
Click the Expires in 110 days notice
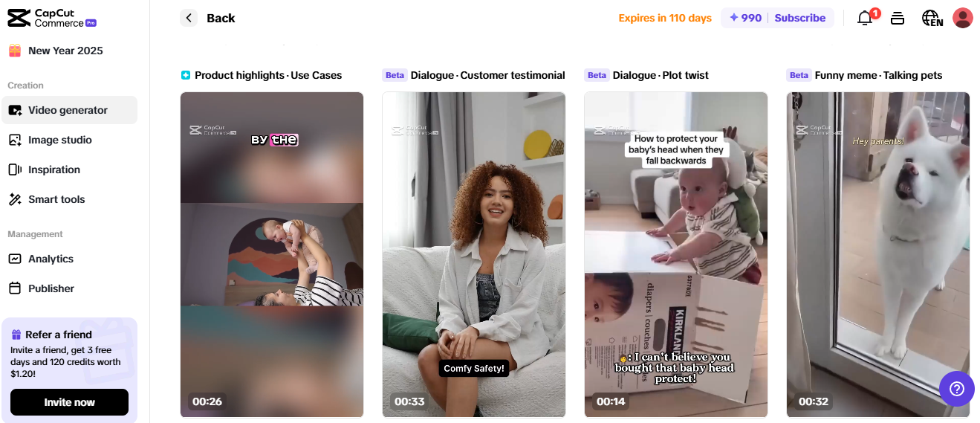[x=665, y=18]
